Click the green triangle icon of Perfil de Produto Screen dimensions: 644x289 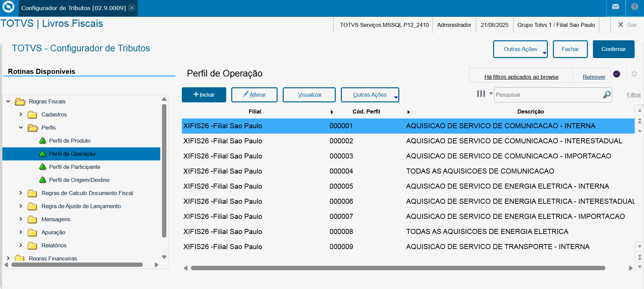pyautogui.click(x=43, y=140)
